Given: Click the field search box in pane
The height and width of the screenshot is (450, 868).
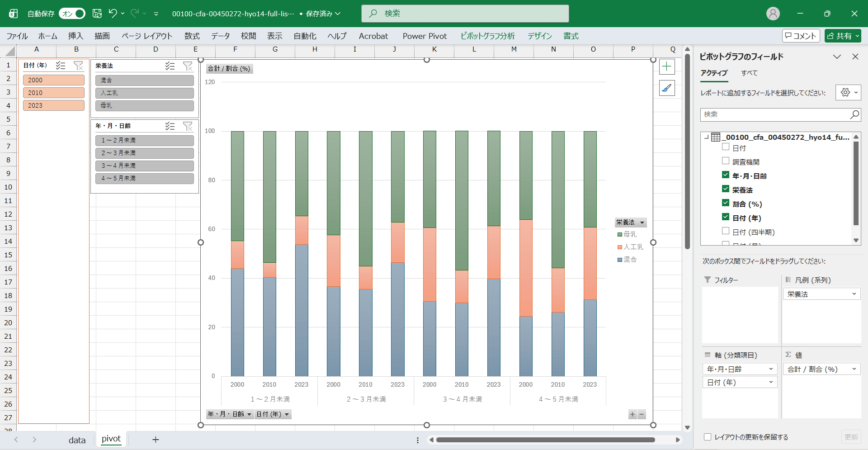Looking at the screenshot, I should [x=775, y=114].
